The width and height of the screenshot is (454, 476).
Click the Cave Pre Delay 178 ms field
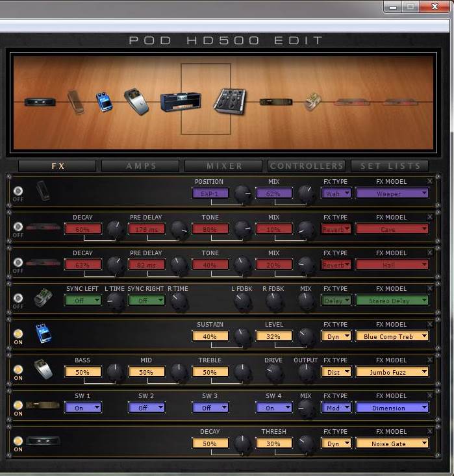point(147,229)
